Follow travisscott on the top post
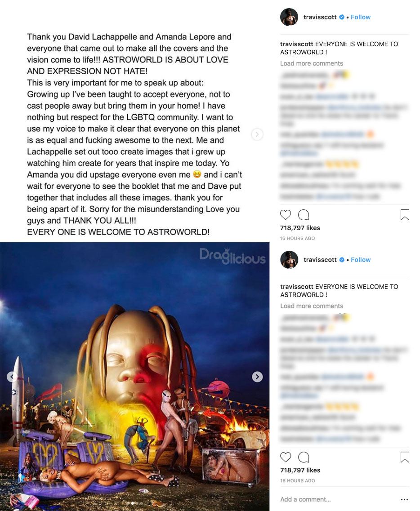 point(361,17)
